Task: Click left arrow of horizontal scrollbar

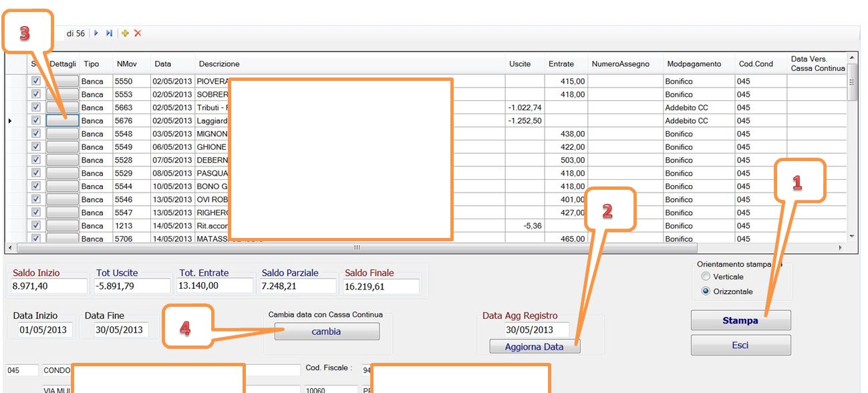Action: pyautogui.click(x=9, y=247)
